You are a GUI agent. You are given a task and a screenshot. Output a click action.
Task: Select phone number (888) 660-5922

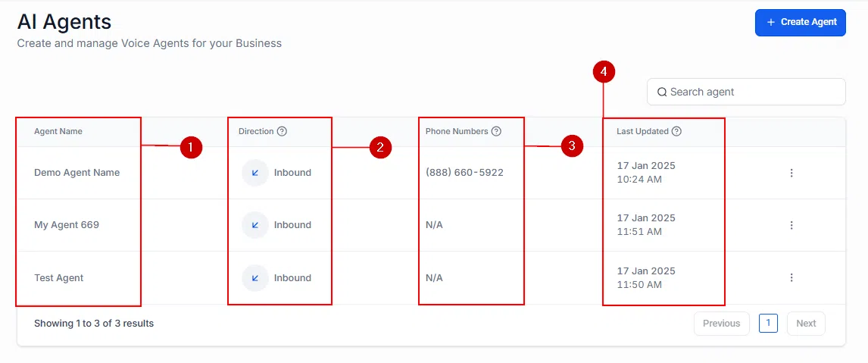pos(464,172)
